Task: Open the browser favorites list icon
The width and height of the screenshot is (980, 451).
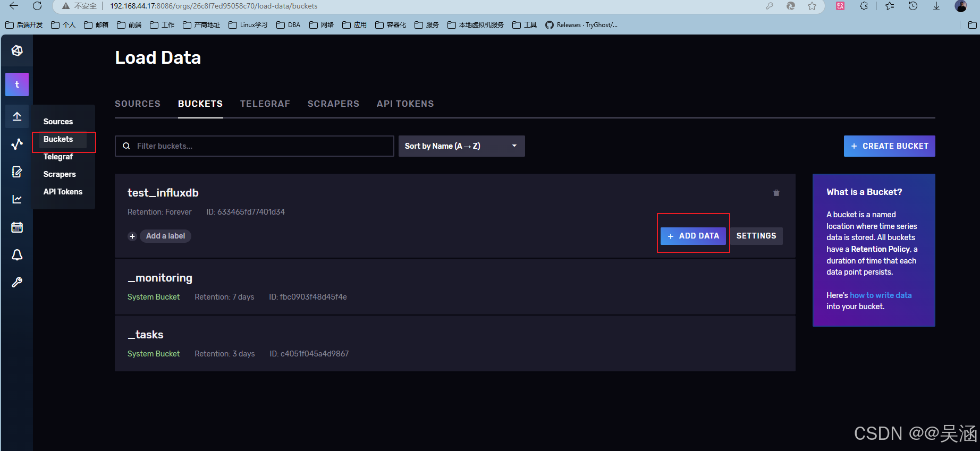Action: point(890,6)
